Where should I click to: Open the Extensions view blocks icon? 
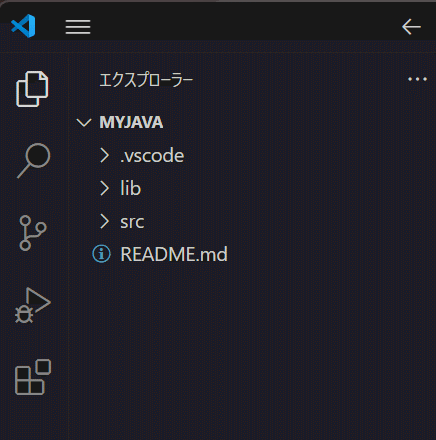33,377
